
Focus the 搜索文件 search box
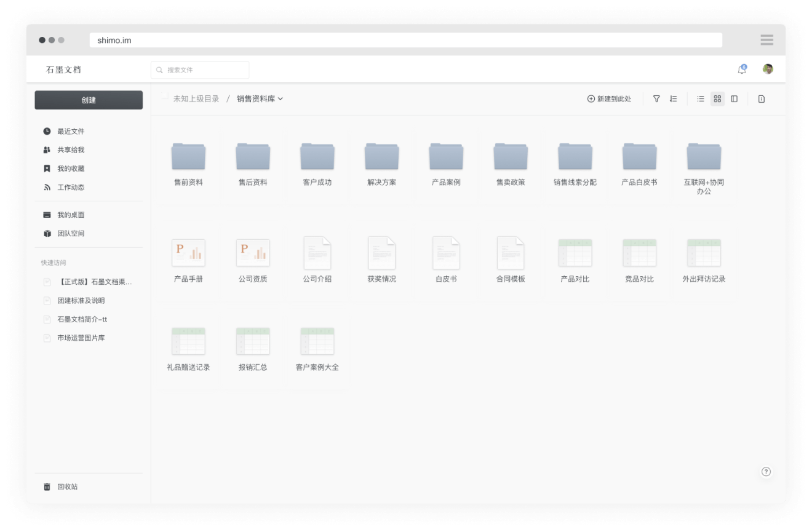[x=200, y=70]
